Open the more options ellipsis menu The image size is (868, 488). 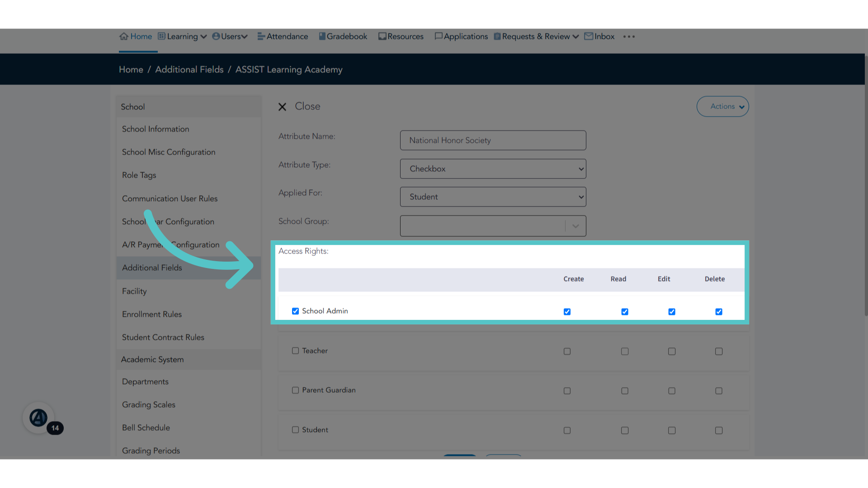629,37
